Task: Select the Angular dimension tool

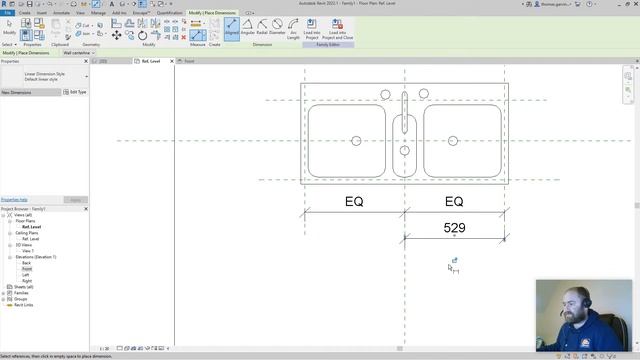Action: (247, 27)
